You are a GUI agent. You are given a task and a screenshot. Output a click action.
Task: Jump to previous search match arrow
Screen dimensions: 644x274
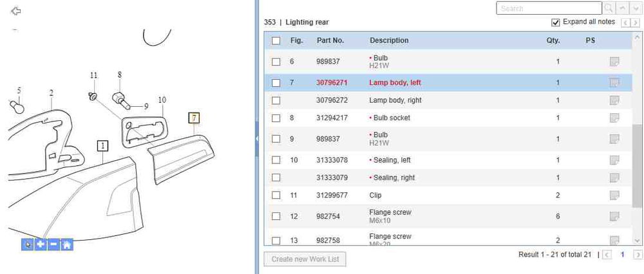(x=622, y=8)
